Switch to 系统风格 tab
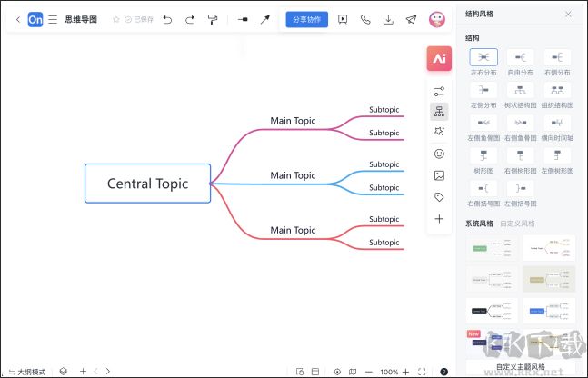The height and width of the screenshot is (378, 588). (479, 223)
